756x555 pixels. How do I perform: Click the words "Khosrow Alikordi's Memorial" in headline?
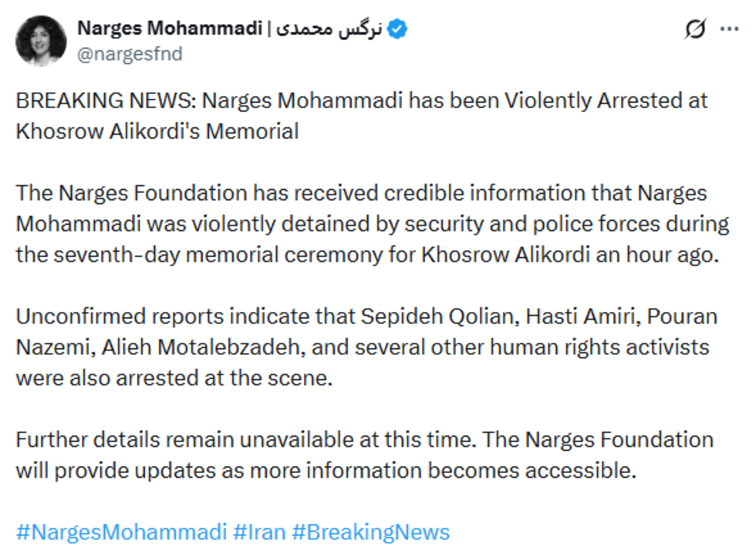point(157,130)
